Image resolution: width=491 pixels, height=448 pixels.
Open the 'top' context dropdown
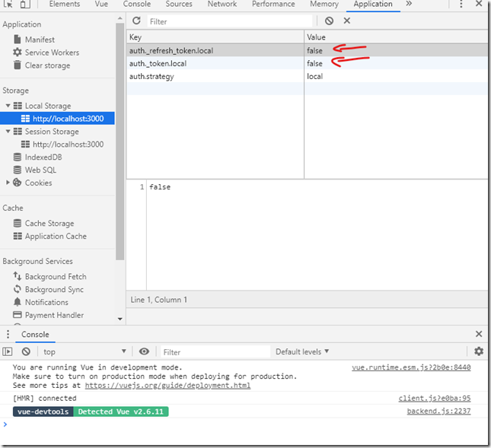(x=84, y=351)
